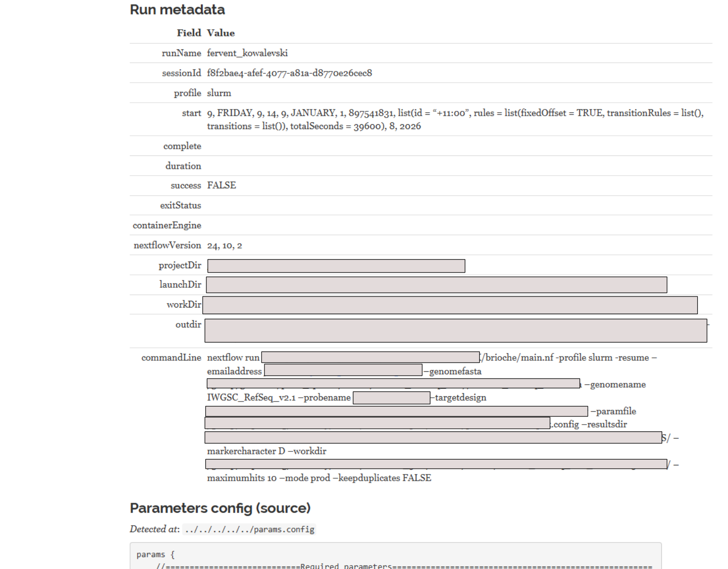Click the redacted projectDir value box

[x=336, y=266]
